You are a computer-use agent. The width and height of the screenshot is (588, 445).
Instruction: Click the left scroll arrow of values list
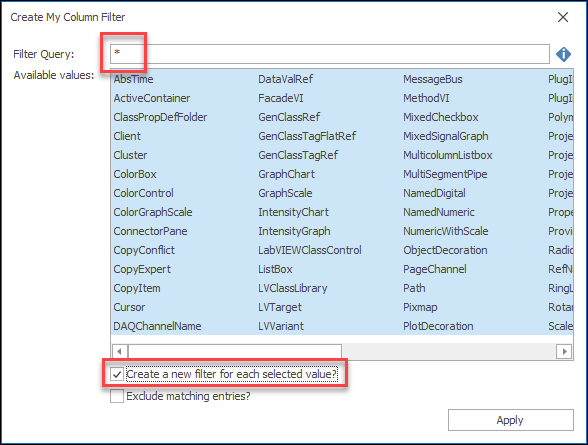pyautogui.click(x=119, y=352)
